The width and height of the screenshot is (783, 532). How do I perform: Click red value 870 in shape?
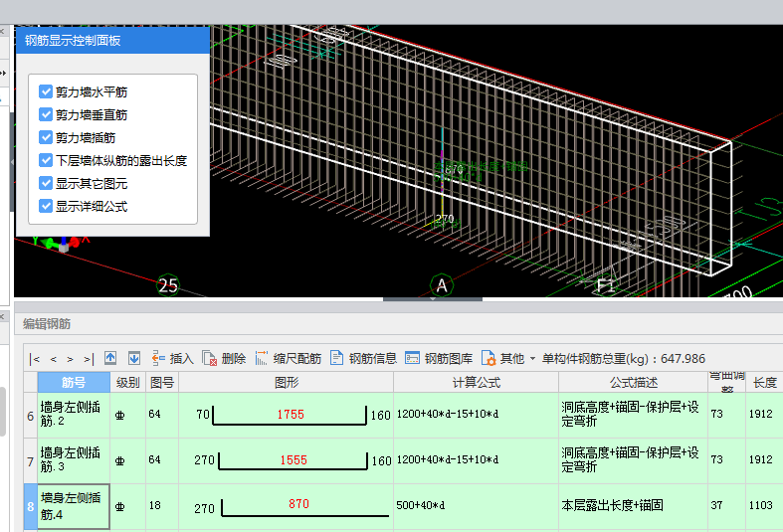(x=298, y=504)
